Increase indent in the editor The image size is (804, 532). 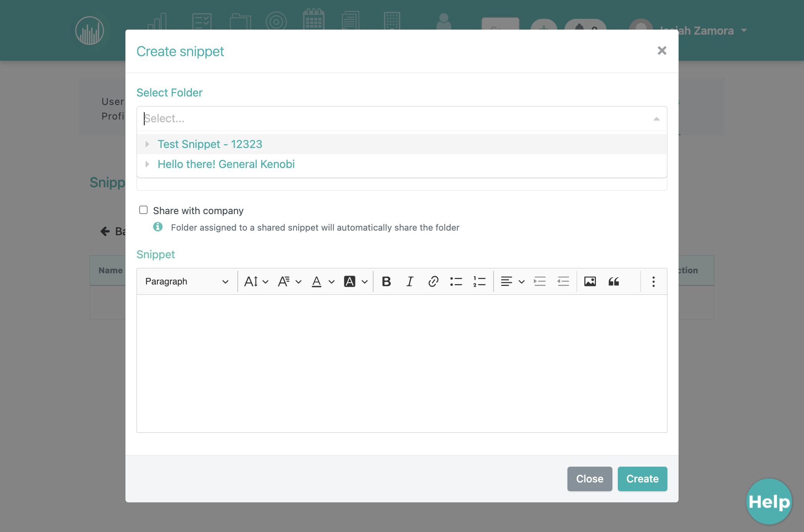(540, 282)
